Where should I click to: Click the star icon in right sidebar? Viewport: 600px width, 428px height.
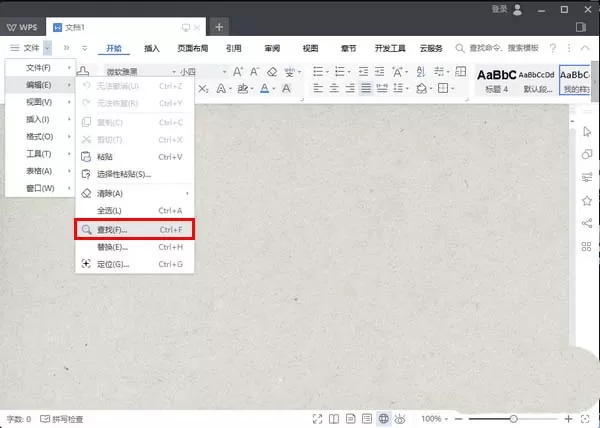587,200
